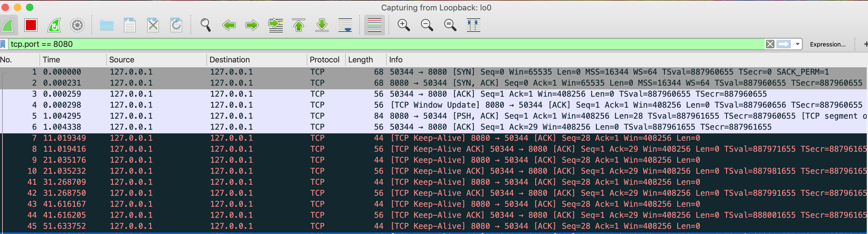Stop the running capture with red square
Image resolution: width=868 pixels, height=234 pixels.
[x=31, y=25]
